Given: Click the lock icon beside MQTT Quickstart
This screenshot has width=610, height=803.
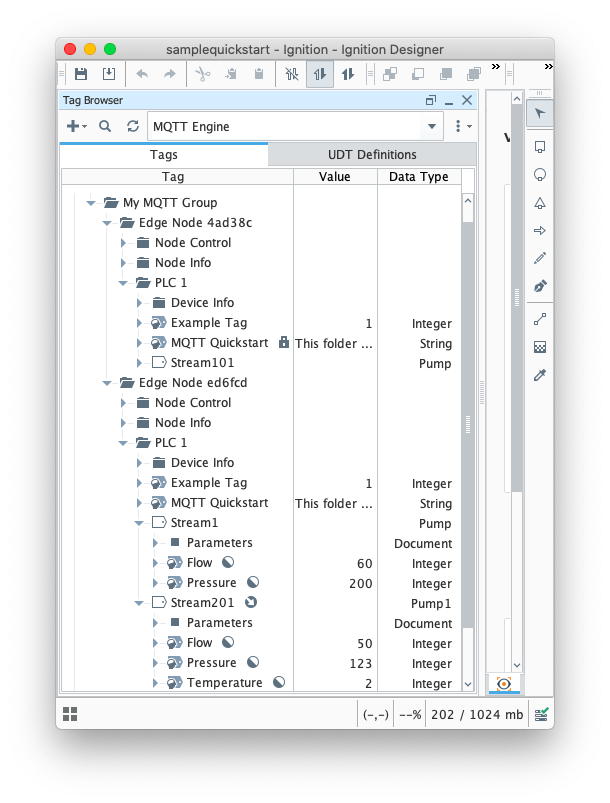Looking at the screenshot, I should pos(283,343).
